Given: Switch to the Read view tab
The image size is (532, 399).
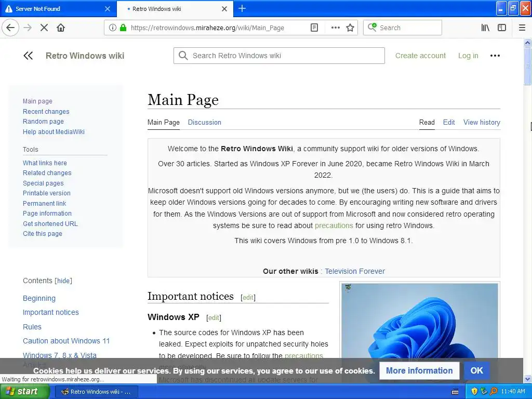Looking at the screenshot, I should pyautogui.click(x=427, y=122).
